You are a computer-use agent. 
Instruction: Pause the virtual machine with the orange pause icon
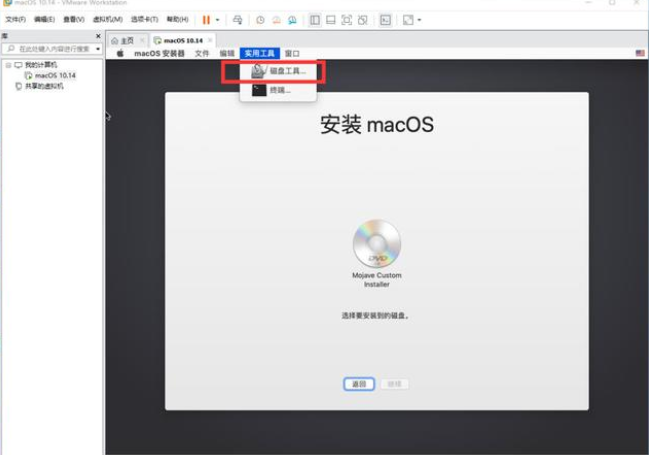point(206,20)
